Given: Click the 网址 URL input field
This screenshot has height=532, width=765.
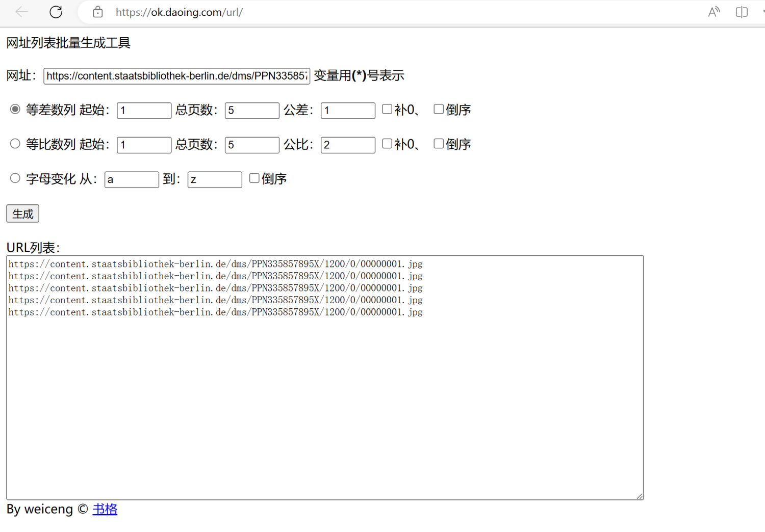Looking at the screenshot, I should (x=176, y=76).
